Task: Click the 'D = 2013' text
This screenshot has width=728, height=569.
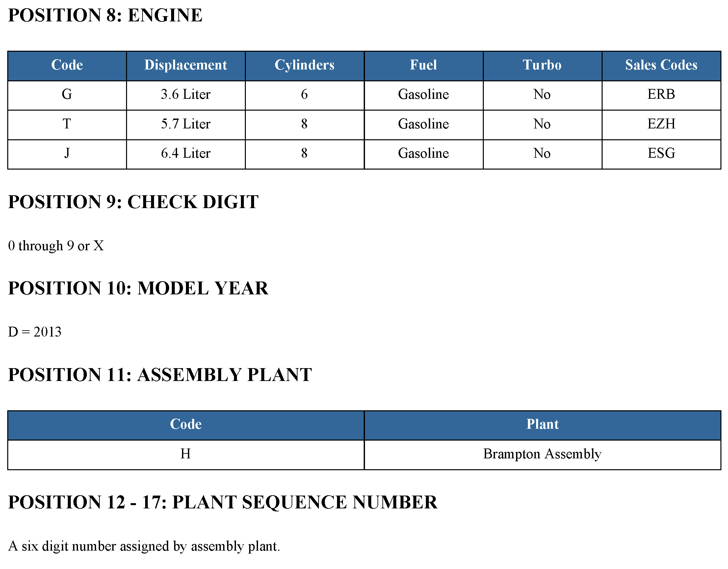Action: [x=35, y=332]
